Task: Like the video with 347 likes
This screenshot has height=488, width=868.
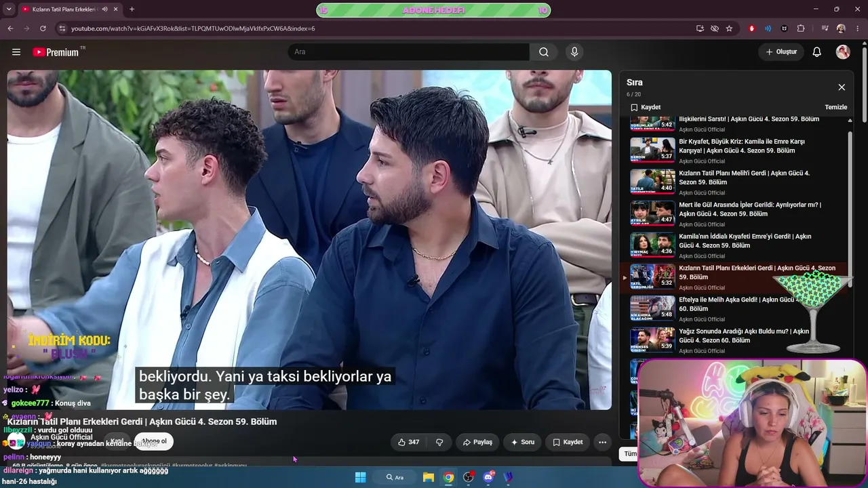Action: (408, 442)
